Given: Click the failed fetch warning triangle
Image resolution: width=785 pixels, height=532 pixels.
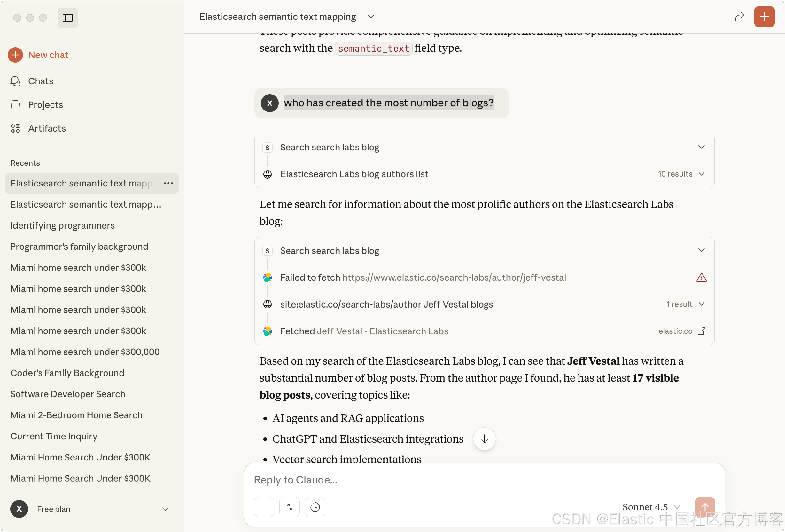Looking at the screenshot, I should click(x=701, y=277).
